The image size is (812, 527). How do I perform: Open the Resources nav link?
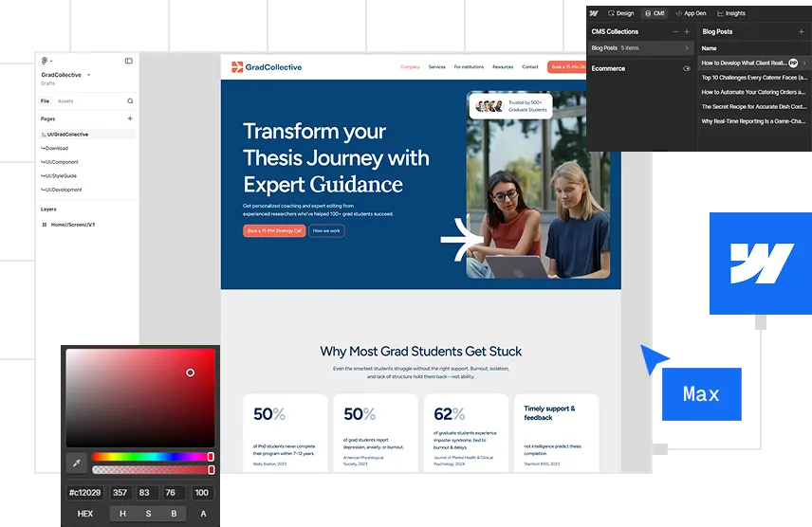click(503, 66)
